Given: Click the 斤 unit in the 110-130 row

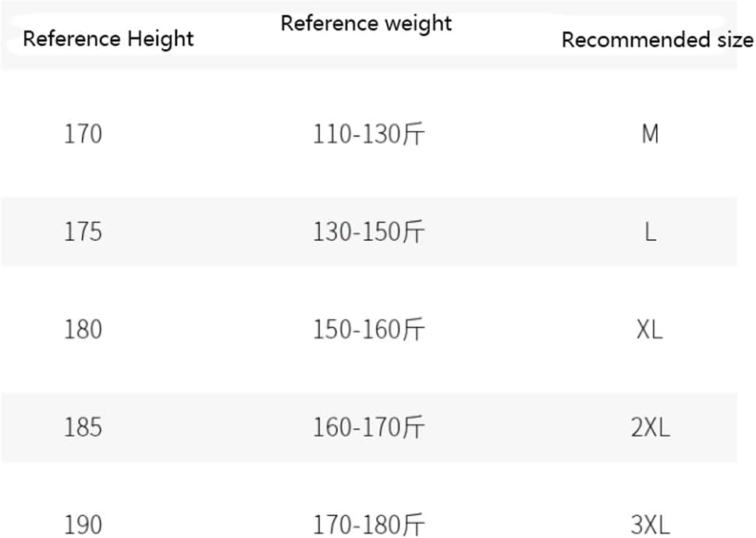Looking at the screenshot, I should [413, 135].
